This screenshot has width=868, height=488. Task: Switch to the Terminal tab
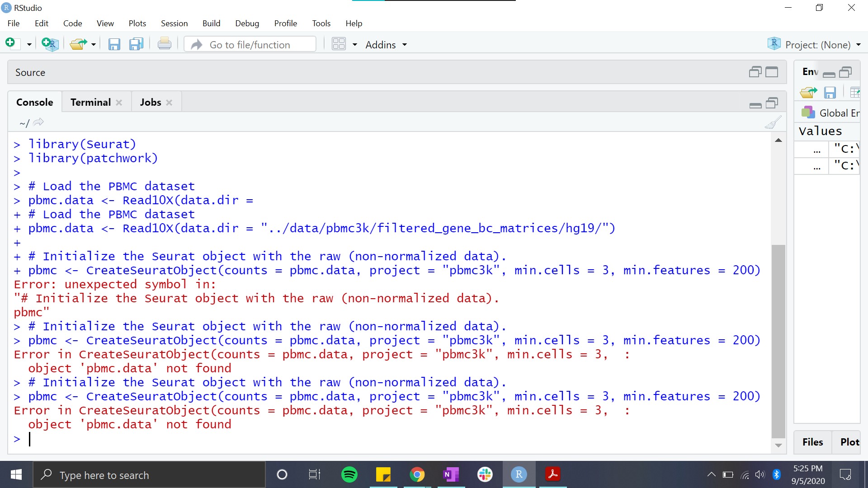[90, 102]
